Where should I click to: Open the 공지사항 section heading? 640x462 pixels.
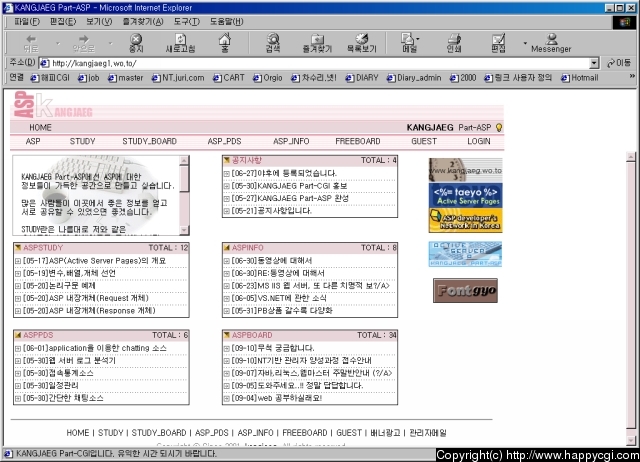(x=247, y=160)
